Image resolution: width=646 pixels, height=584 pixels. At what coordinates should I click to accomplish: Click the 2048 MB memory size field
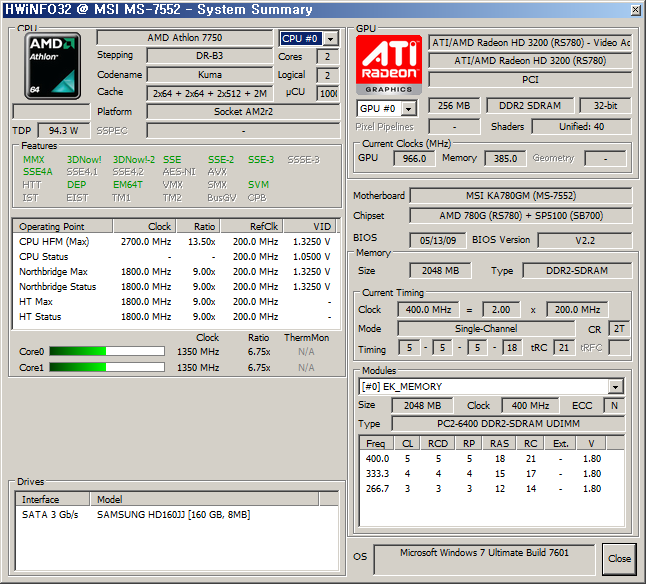point(440,271)
